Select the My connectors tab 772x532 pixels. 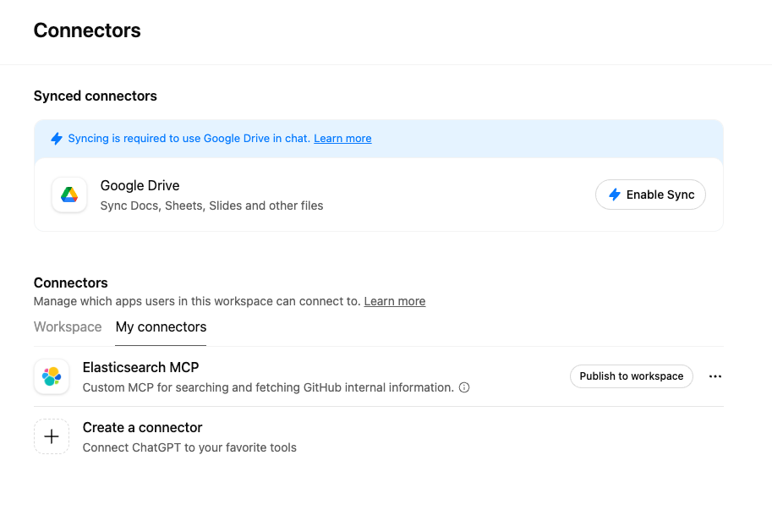[x=161, y=327]
